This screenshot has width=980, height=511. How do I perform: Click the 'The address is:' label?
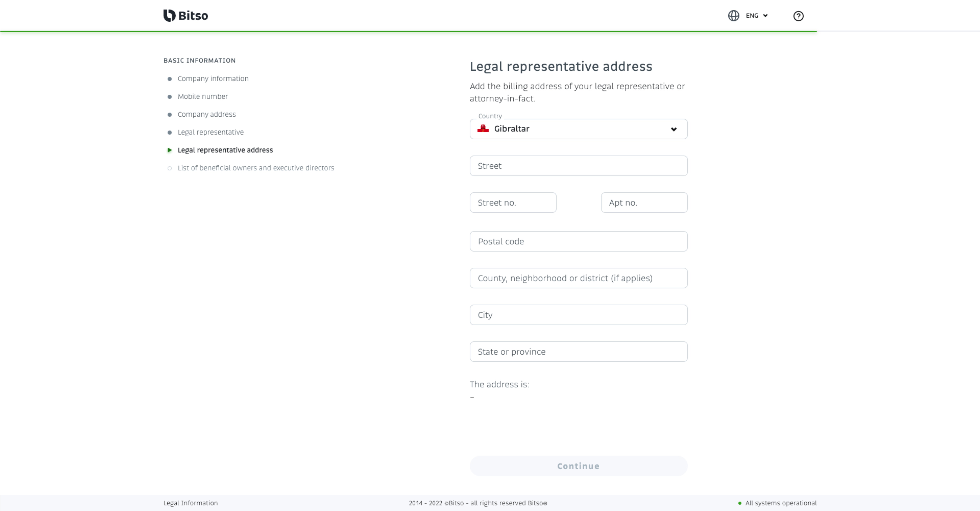click(499, 384)
